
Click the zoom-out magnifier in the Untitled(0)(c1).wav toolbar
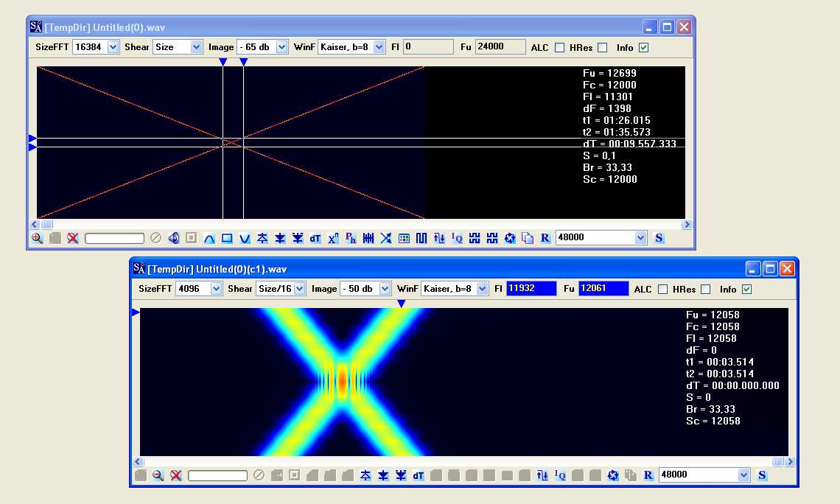(158, 475)
